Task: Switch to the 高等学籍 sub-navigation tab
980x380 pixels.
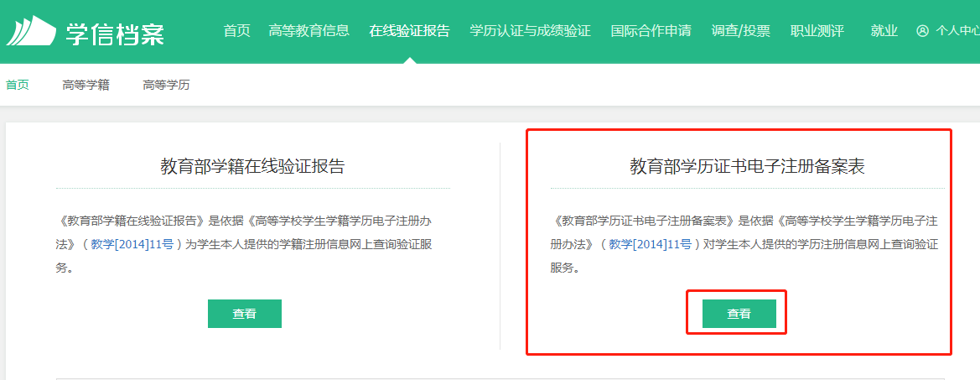Action: click(86, 85)
